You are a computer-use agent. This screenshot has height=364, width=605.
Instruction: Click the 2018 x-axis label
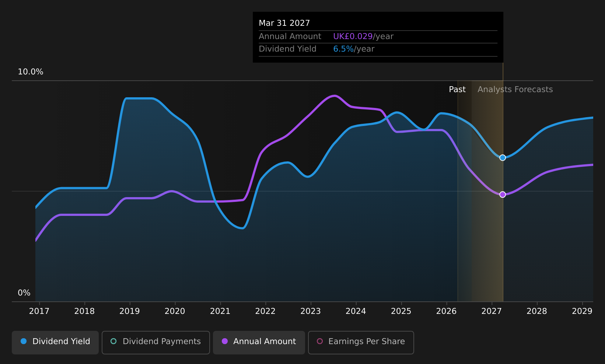click(84, 311)
